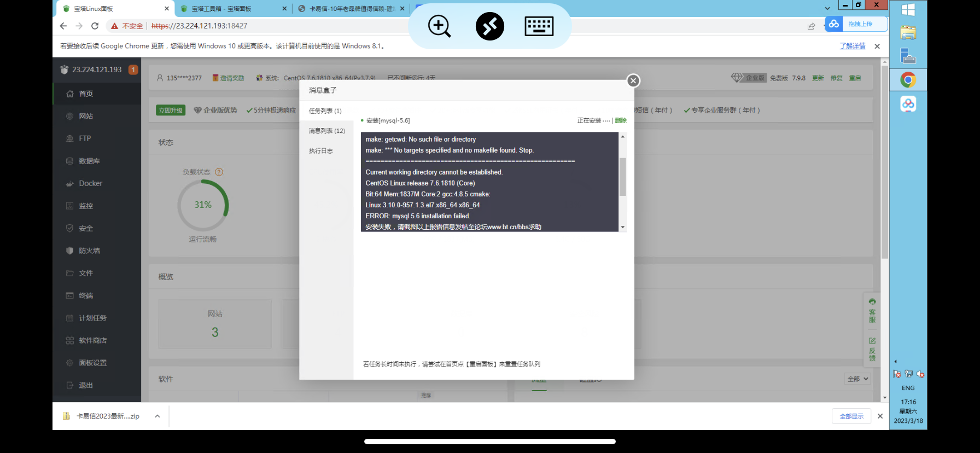Switch to 执行日志 tab
This screenshot has height=453, width=980.
[326, 151]
